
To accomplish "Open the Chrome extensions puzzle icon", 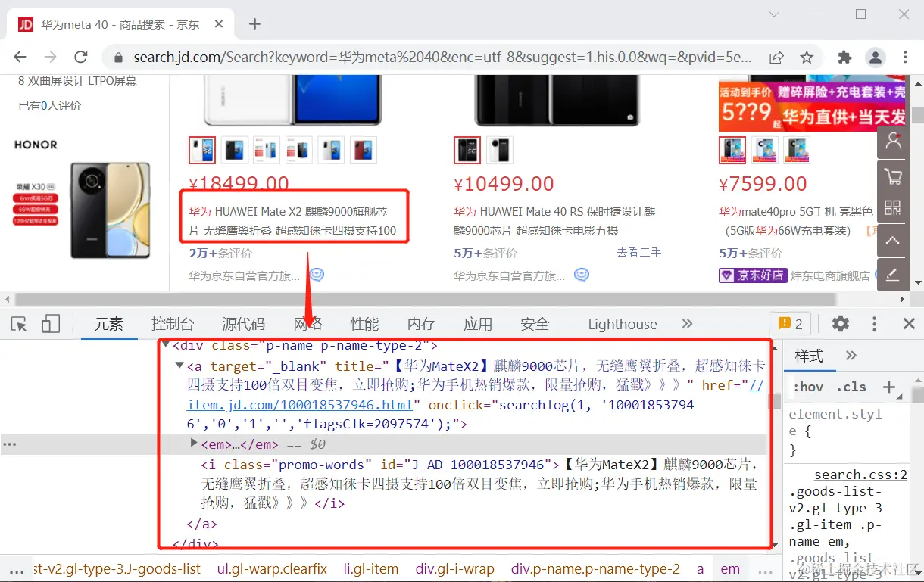I will [x=845, y=58].
